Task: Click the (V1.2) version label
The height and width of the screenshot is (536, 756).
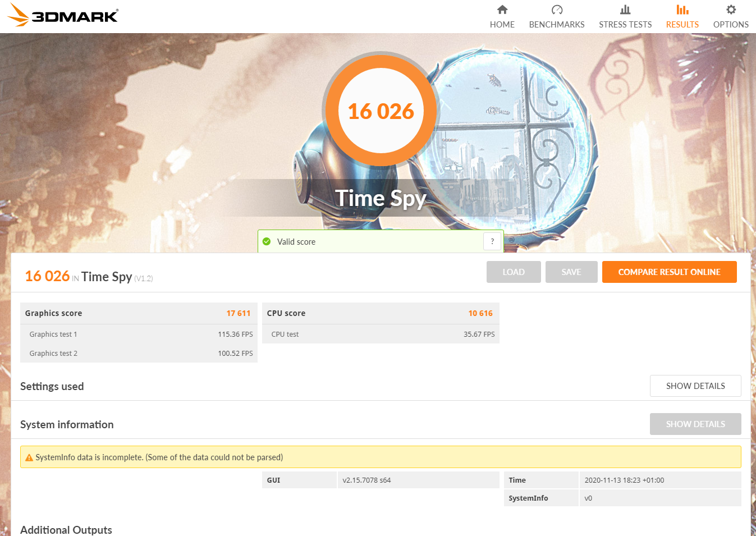Action: click(144, 278)
